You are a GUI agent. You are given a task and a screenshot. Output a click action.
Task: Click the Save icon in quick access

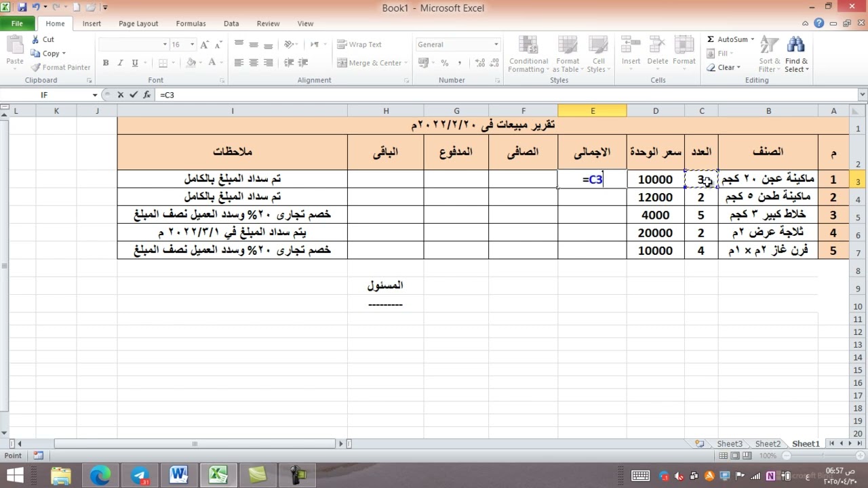[x=22, y=7]
